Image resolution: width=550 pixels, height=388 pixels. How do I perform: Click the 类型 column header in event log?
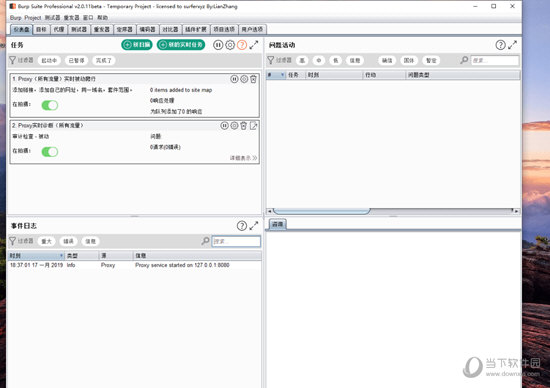point(82,255)
